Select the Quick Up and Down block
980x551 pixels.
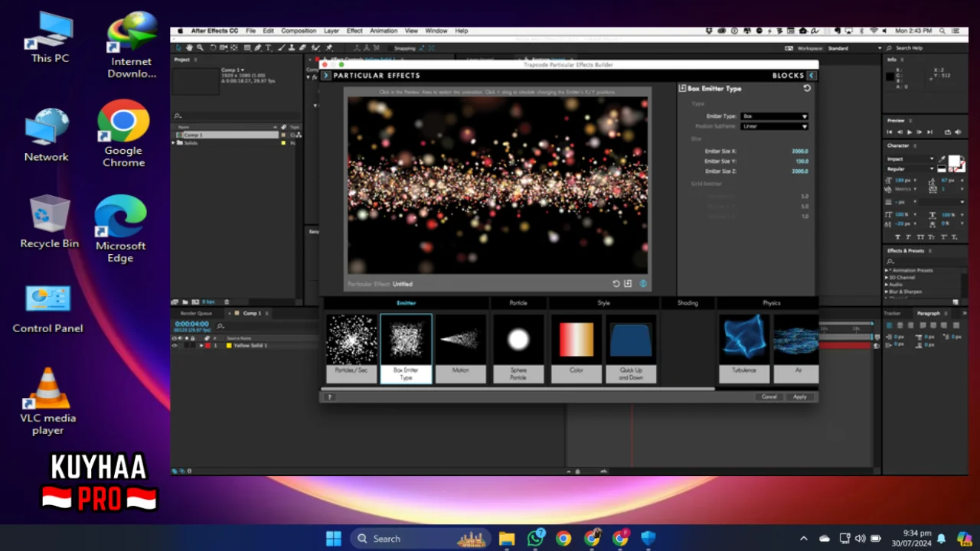click(632, 349)
